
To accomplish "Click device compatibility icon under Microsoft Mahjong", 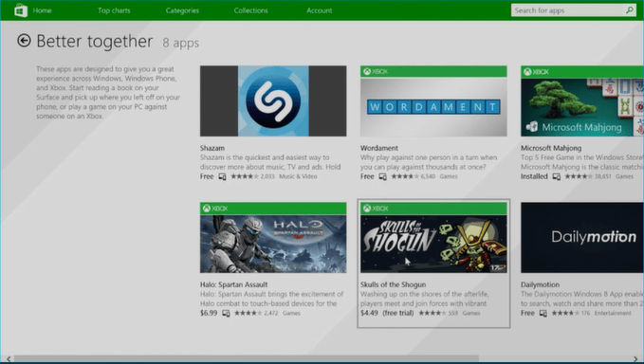I will click(557, 177).
